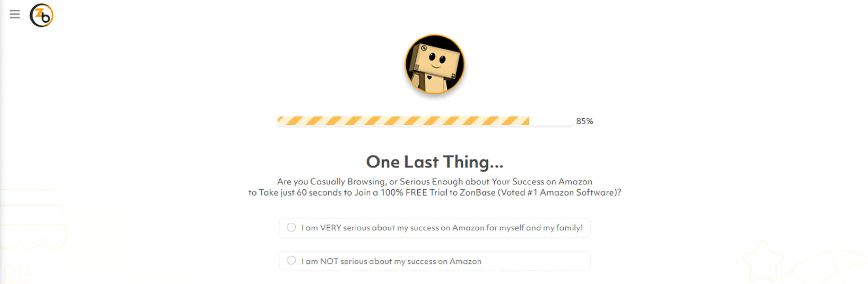Click the 'I am VERY serious' option text
This screenshot has height=284, width=868.
pyautogui.click(x=442, y=228)
